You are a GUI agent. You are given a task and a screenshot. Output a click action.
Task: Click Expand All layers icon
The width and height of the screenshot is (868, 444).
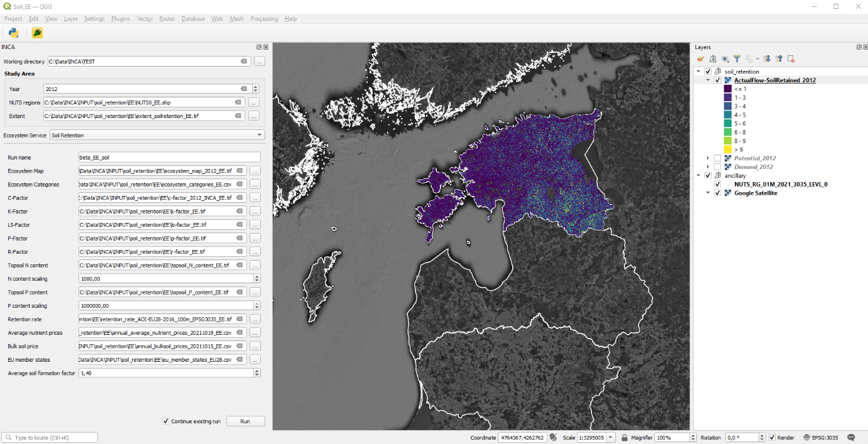click(767, 58)
